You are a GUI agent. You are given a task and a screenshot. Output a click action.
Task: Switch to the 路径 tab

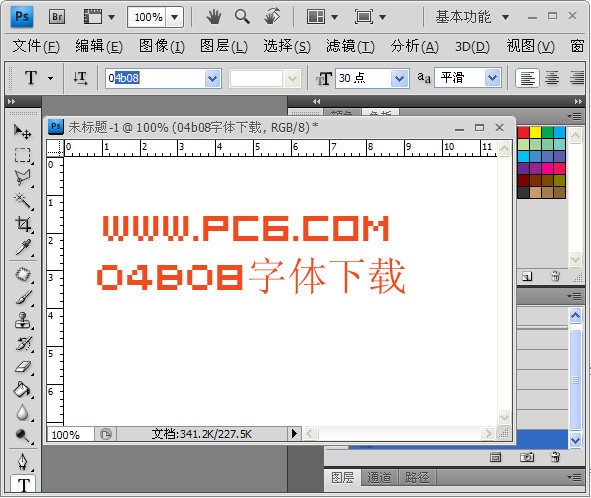(x=417, y=477)
